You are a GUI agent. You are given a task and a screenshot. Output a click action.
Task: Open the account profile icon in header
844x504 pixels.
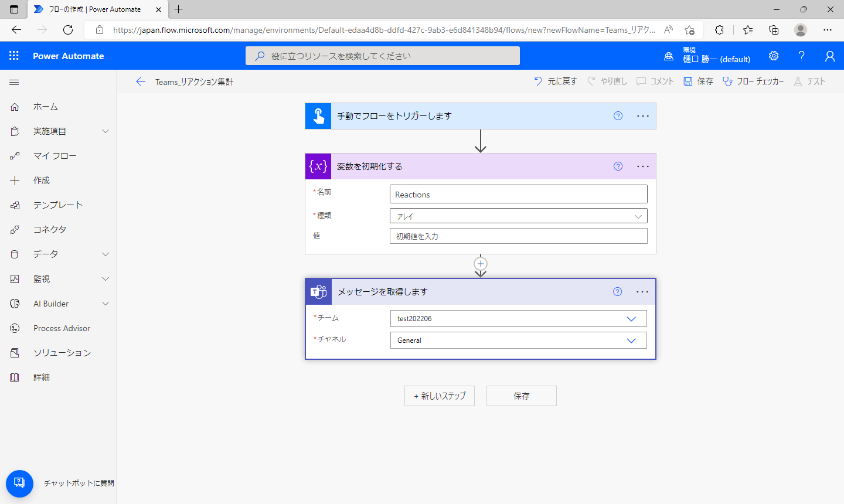click(829, 56)
